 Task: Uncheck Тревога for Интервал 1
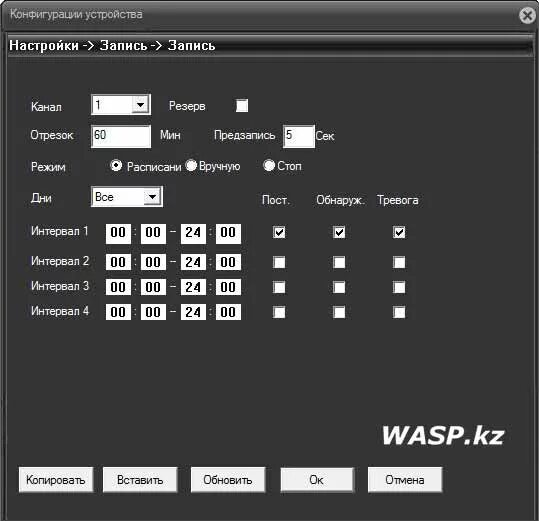click(x=399, y=232)
